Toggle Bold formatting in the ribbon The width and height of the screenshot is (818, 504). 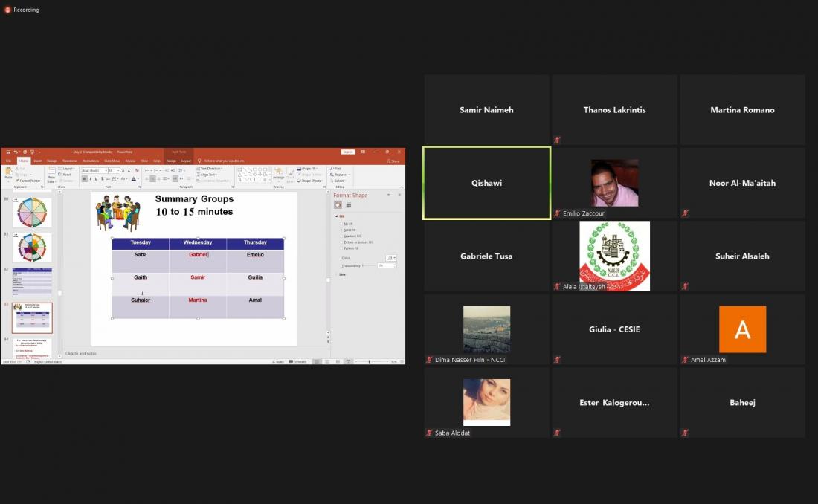coord(84,179)
